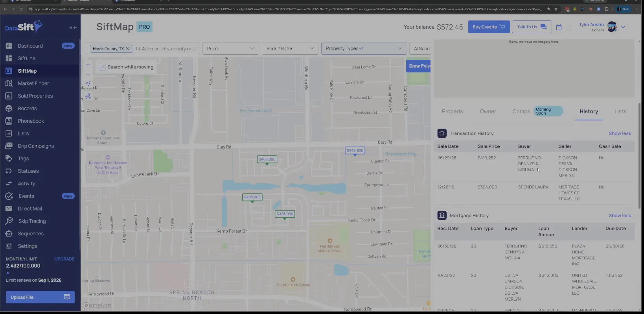Viewport: 644px width, 314px height.
Task: Switch to the Property tab
Action: 453,112
